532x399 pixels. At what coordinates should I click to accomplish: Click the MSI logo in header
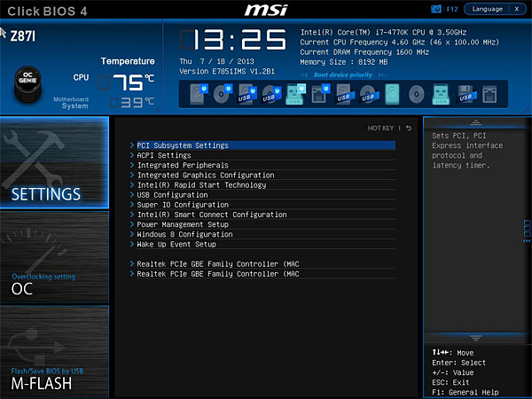[x=266, y=10]
